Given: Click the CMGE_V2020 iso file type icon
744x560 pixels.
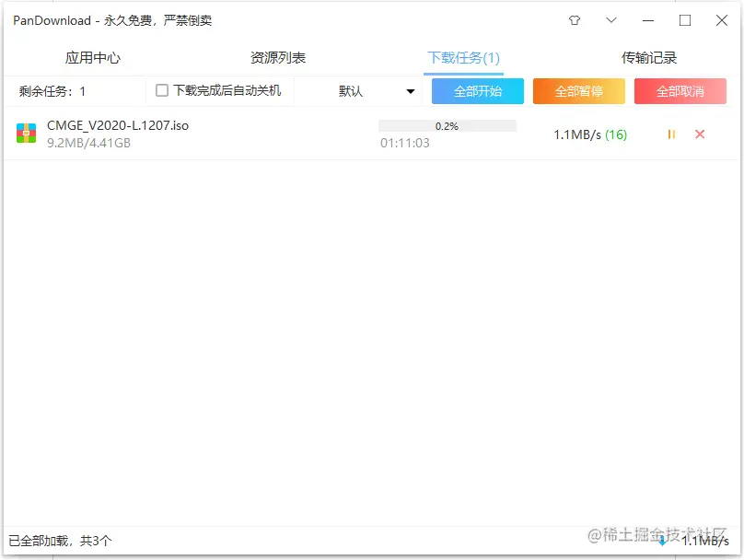Looking at the screenshot, I should coord(25,134).
